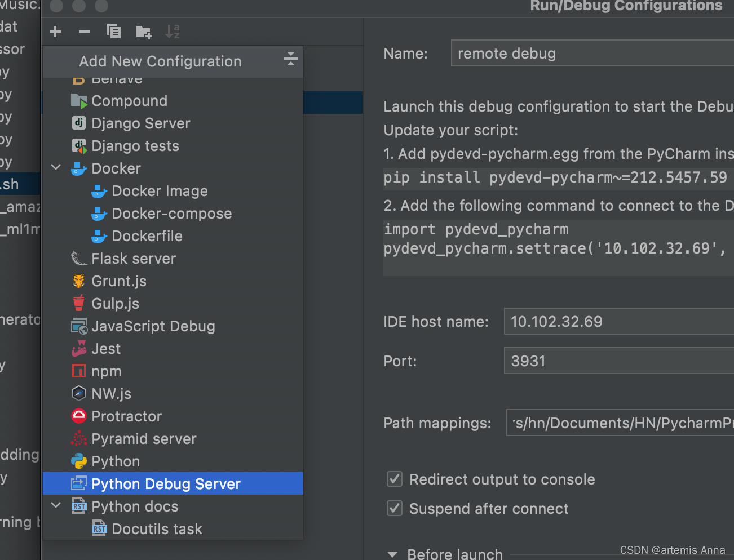Select Protractor configuration type
The image size is (734, 560).
coord(173,416)
